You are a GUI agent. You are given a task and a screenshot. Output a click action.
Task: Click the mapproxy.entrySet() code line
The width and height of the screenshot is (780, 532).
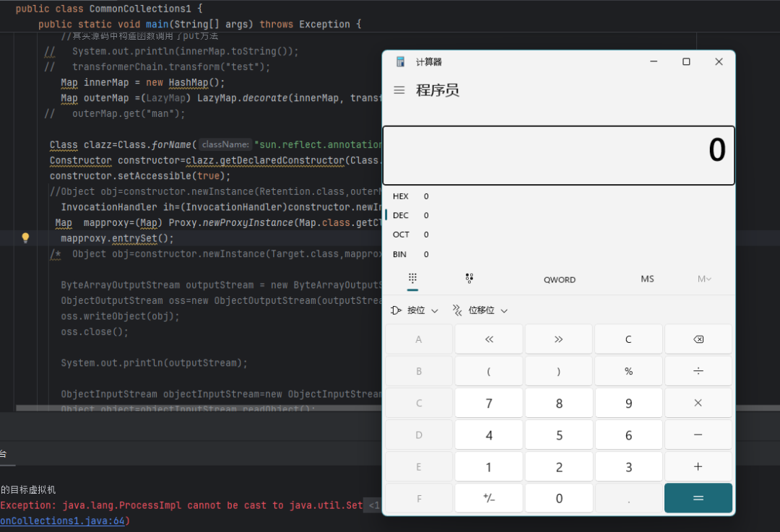click(118, 238)
